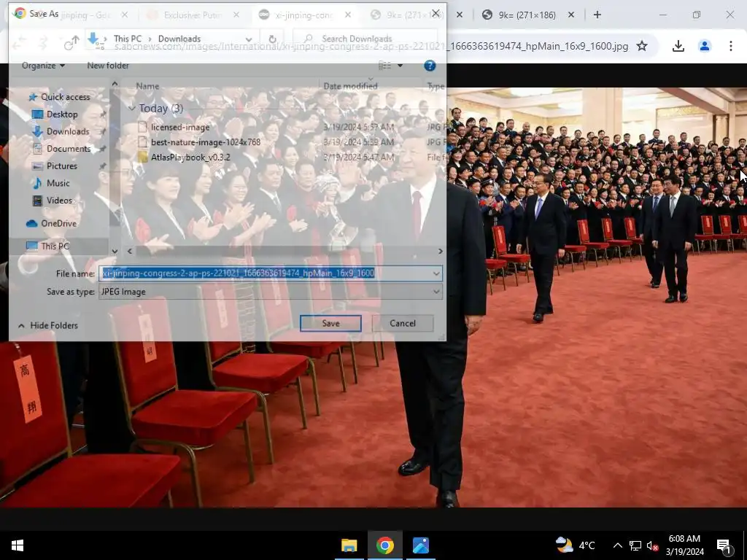The width and height of the screenshot is (747, 560).
Task: Show hidden system tray icons
Action: pyautogui.click(x=618, y=545)
